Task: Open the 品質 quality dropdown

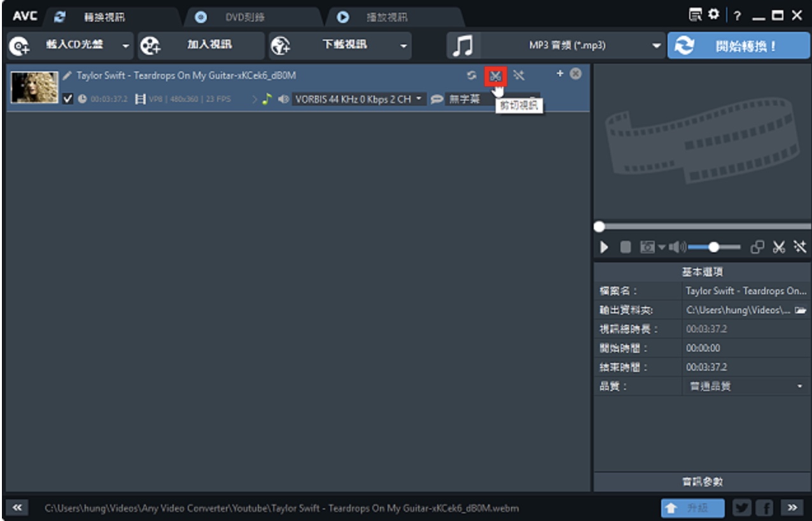Action: [746, 386]
